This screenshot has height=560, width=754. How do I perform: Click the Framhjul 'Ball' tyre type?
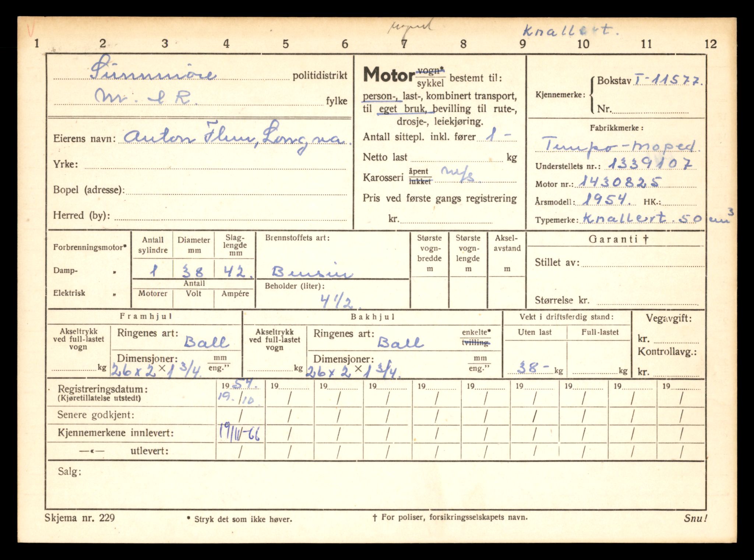tap(206, 342)
